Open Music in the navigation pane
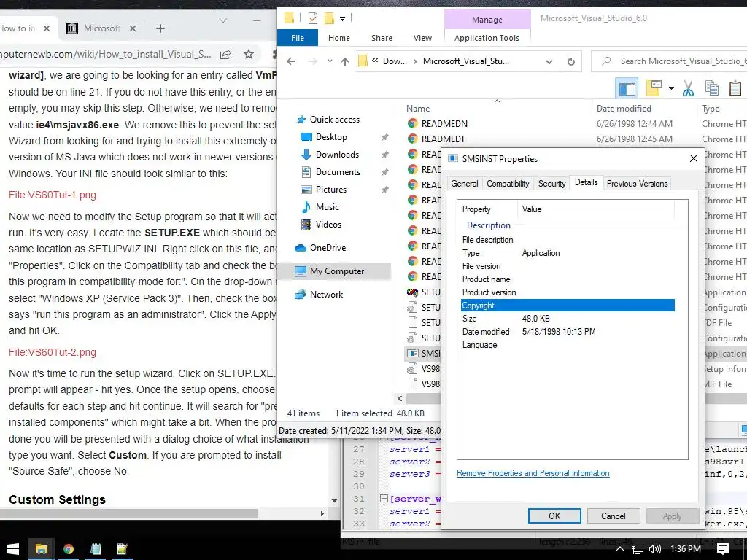The height and width of the screenshot is (560, 747). pos(327,206)
